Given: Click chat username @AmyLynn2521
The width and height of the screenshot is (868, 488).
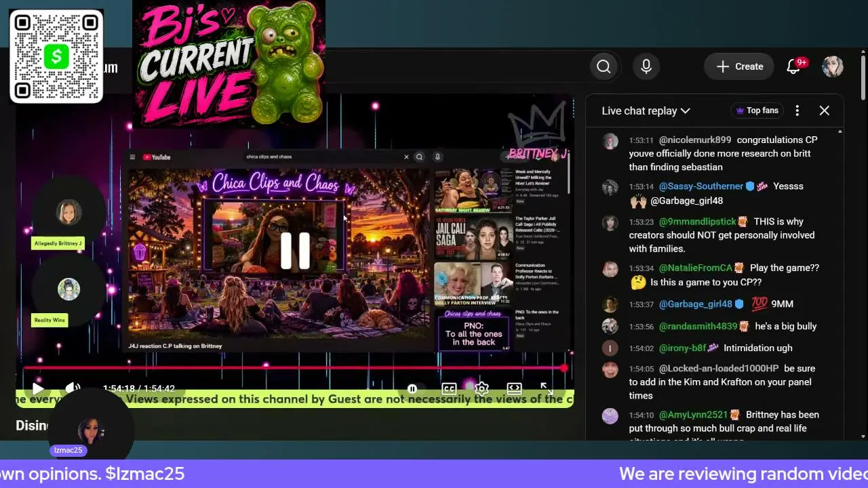Looking at the screenshot, I should pos(693,414).
